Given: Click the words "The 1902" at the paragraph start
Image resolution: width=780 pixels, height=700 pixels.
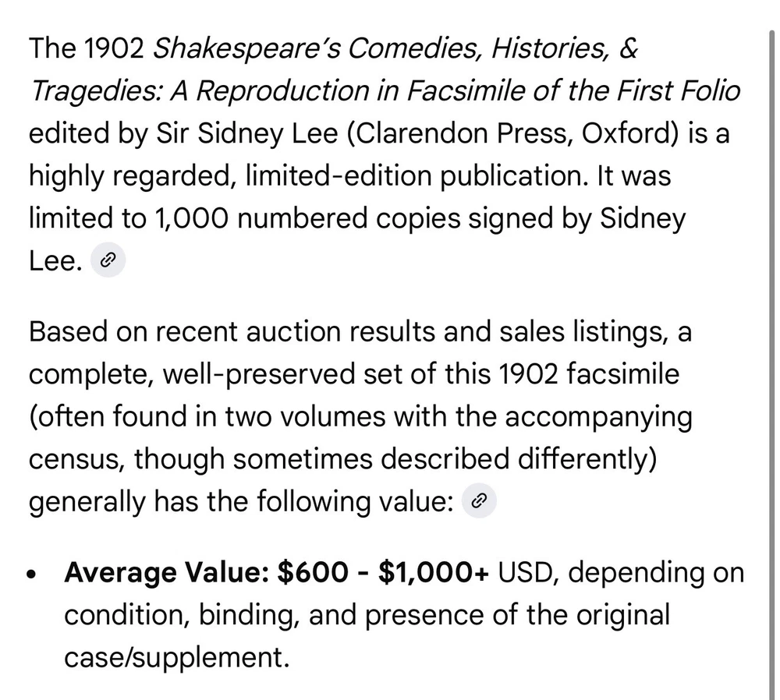Looking at the screenshot, I should click(87, 48).
